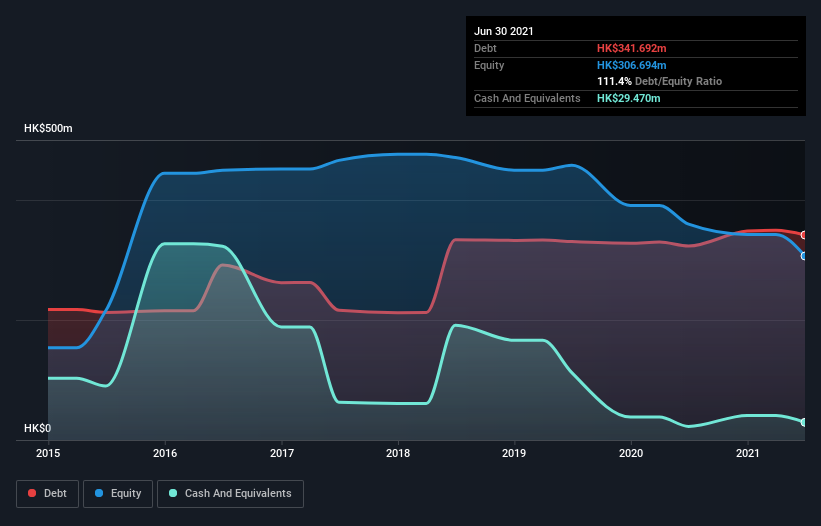Click the 111.4% Debt/Equity Ratio text

659,81
